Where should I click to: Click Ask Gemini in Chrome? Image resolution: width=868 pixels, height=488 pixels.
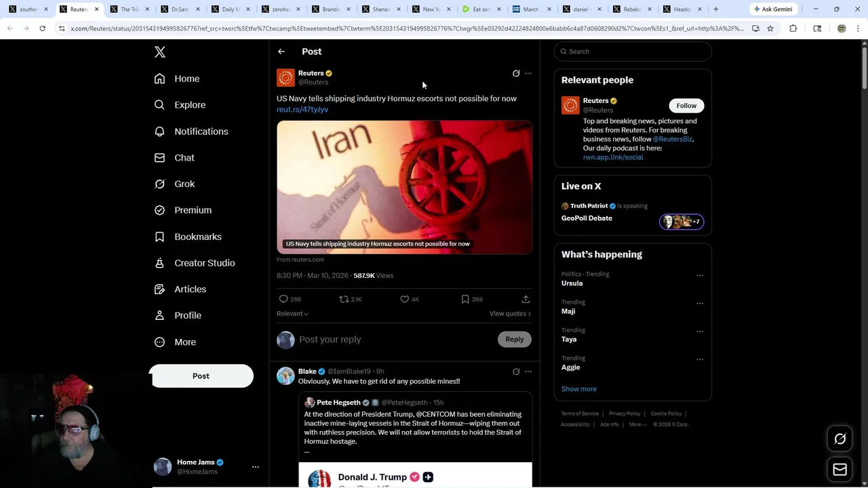pos(773,9)
